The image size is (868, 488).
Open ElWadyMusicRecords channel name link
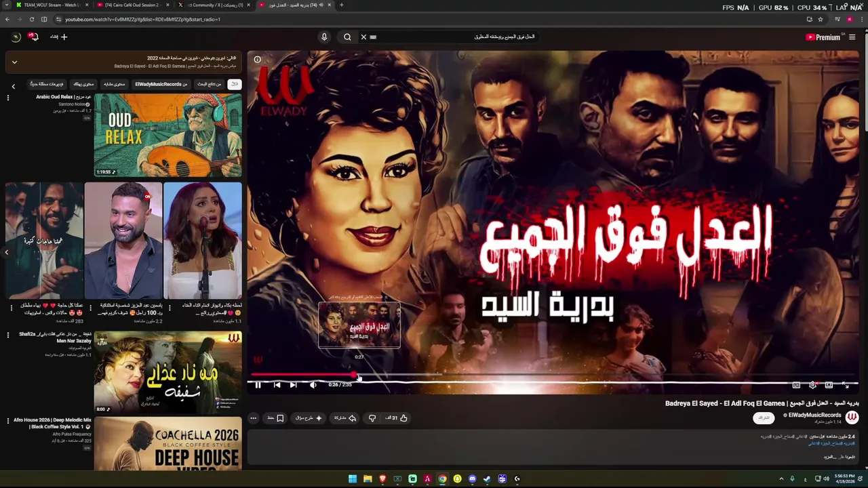[x=814, y=415]
